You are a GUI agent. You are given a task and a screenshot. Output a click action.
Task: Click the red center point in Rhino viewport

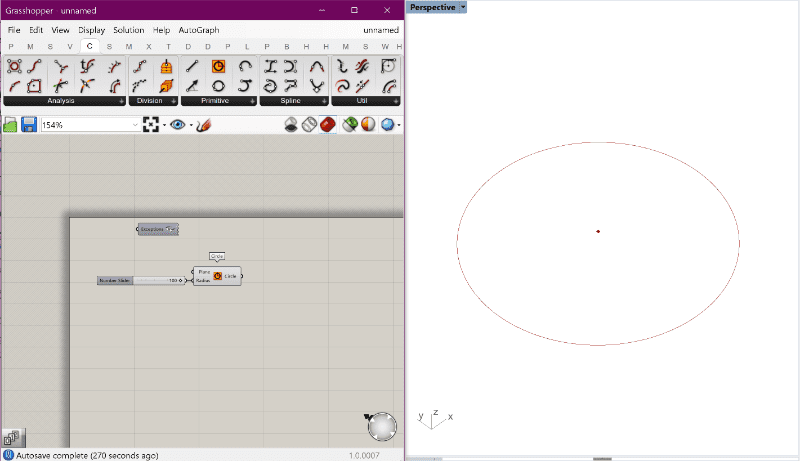pyautogui.click(x=598, y=232)
